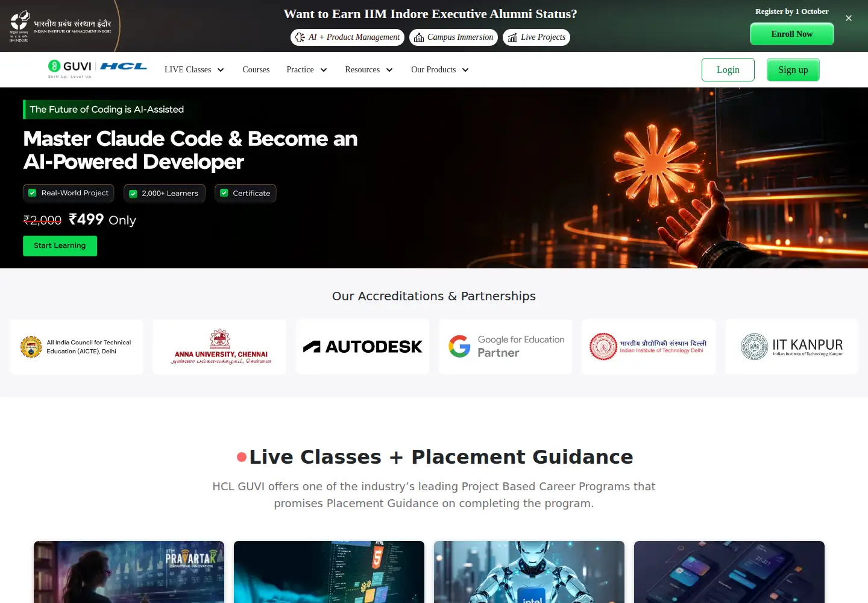Click the Login button
The image size is (868, 603).
pyautogui.click(x=728, y=70)
